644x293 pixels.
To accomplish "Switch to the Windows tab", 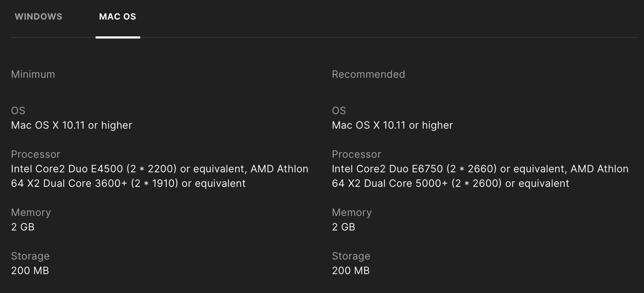I will point(39,17).
